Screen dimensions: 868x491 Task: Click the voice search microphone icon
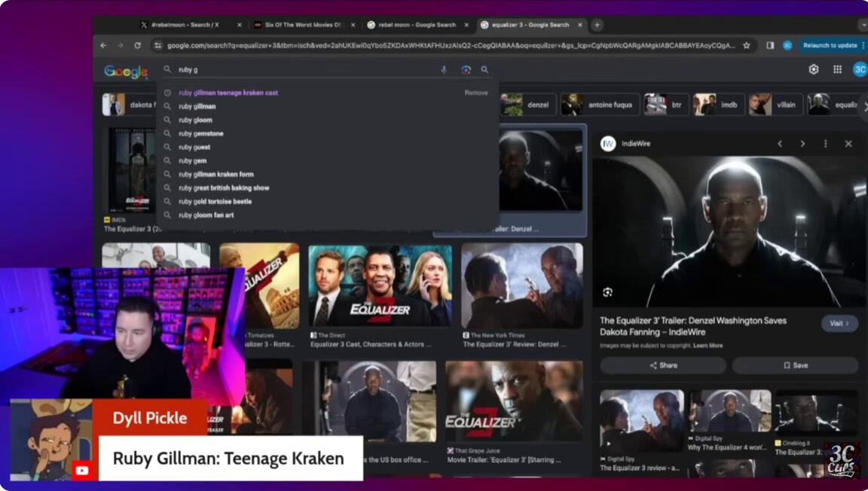pyautogui.click(x=444, y=69)
